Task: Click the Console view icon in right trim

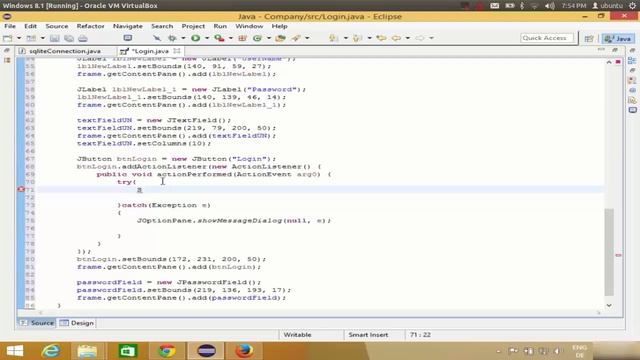Action: pyautogui.click(x=632, y=110)
